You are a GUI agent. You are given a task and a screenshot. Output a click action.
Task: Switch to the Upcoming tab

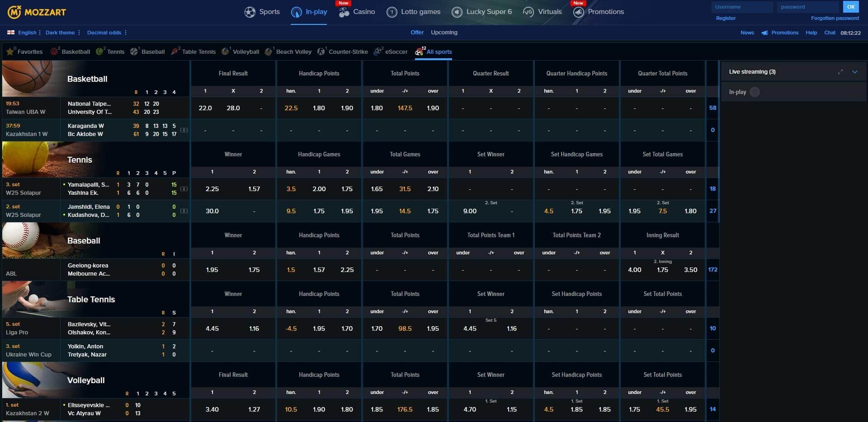click(x=444, y=32)
